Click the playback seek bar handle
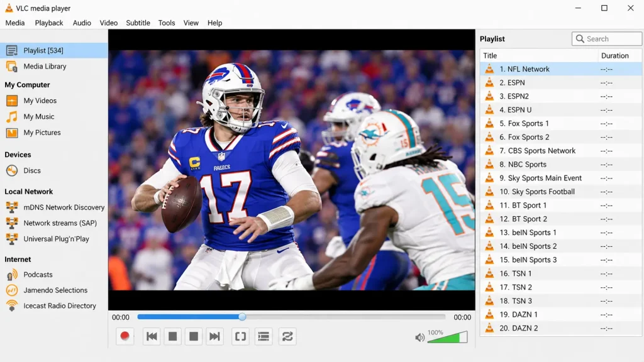 (242, 317)
